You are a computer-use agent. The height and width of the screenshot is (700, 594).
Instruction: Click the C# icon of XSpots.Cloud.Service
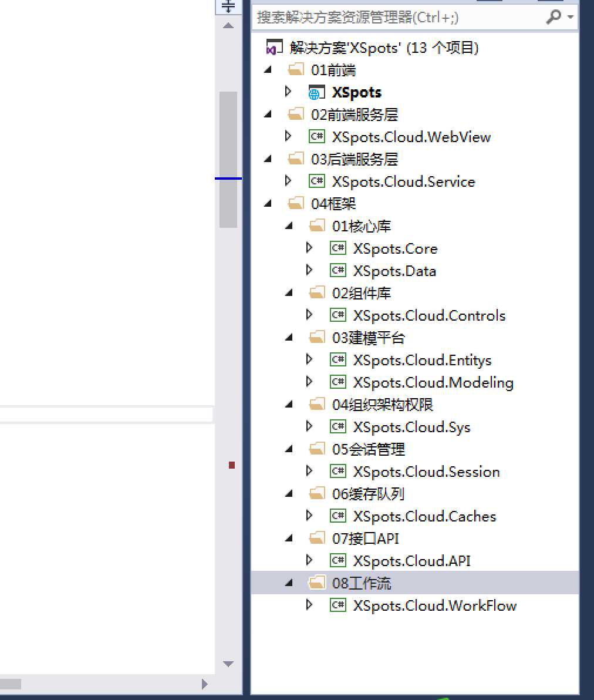tap(317, 181)
